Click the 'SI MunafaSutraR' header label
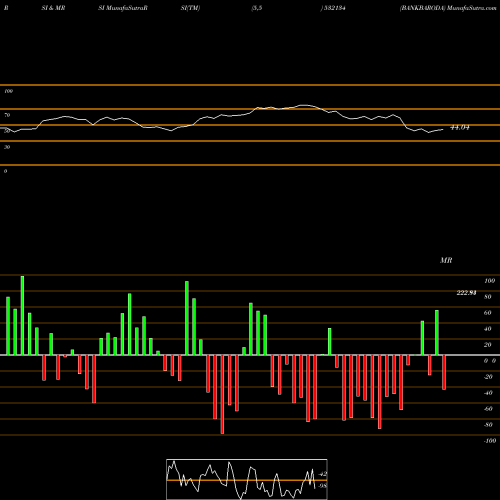 123,8
